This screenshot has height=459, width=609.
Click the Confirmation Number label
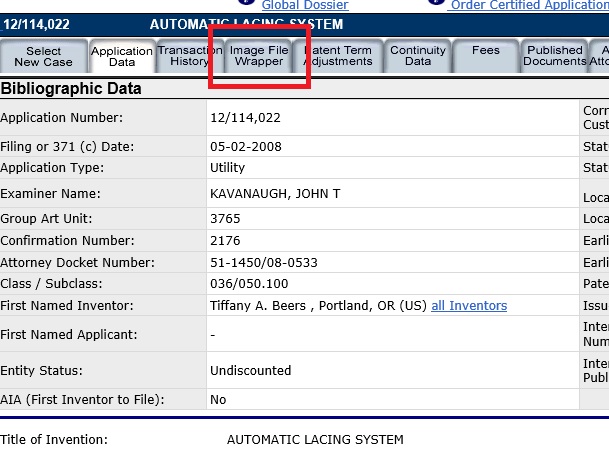click(x=67, y=241)
